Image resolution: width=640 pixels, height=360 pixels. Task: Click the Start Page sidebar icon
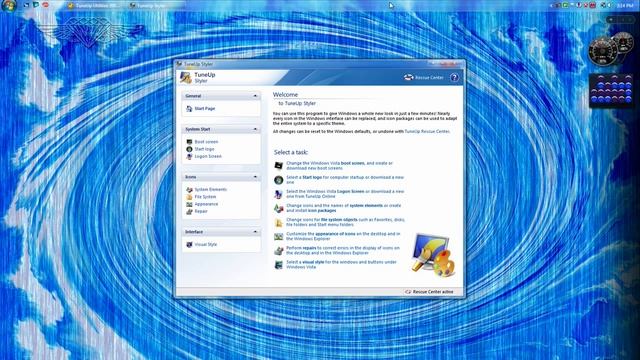tap(189, 109)
